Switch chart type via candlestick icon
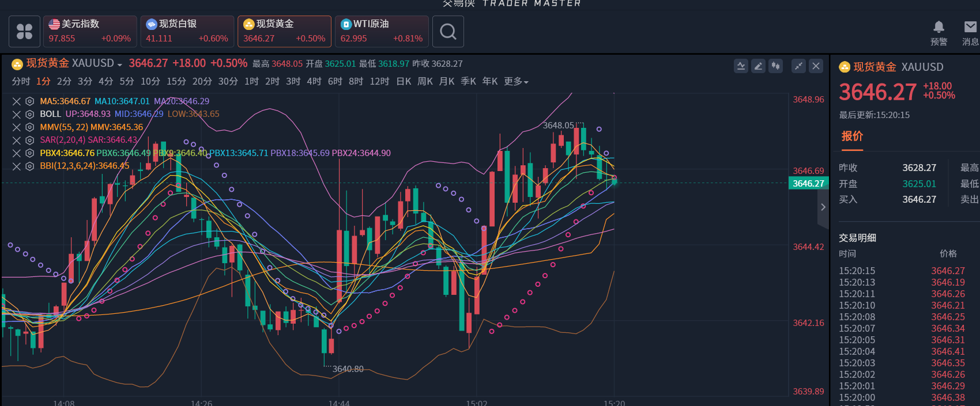 coord(776,66)
